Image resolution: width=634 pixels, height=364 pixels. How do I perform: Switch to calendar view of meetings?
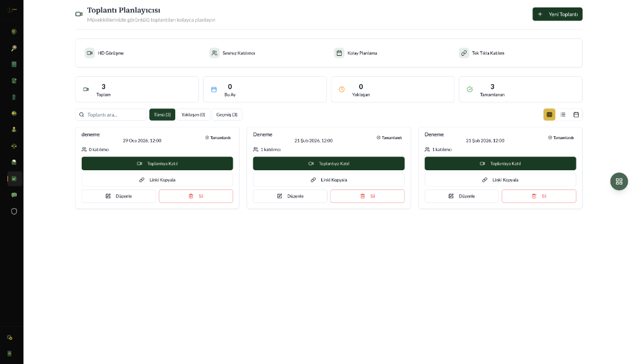[x=576, y=115]
